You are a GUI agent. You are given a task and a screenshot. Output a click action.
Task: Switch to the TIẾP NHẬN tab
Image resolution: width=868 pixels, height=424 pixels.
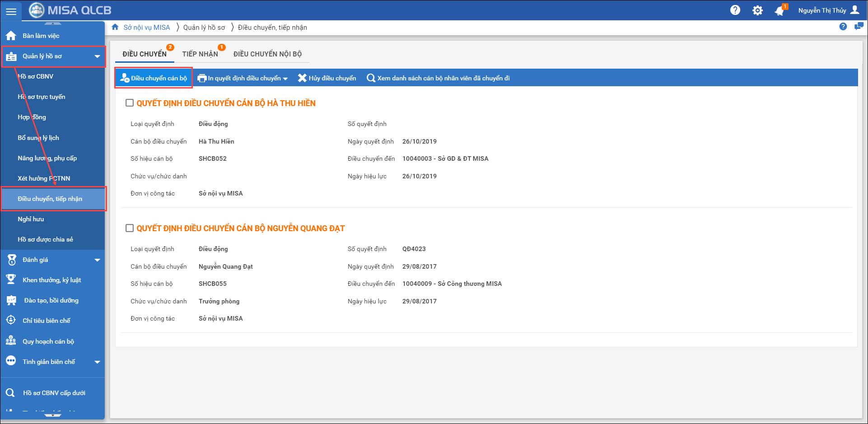pyautogui.click(x=200, y=54)
